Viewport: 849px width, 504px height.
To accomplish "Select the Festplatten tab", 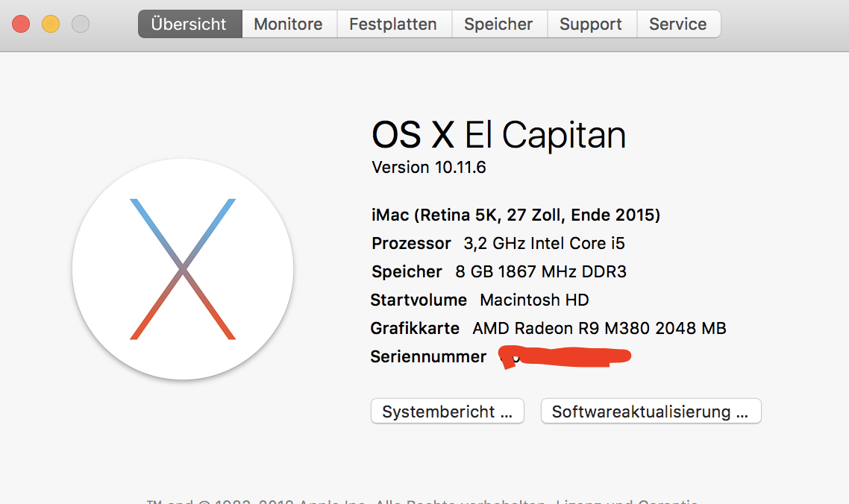I will (394, 24).
